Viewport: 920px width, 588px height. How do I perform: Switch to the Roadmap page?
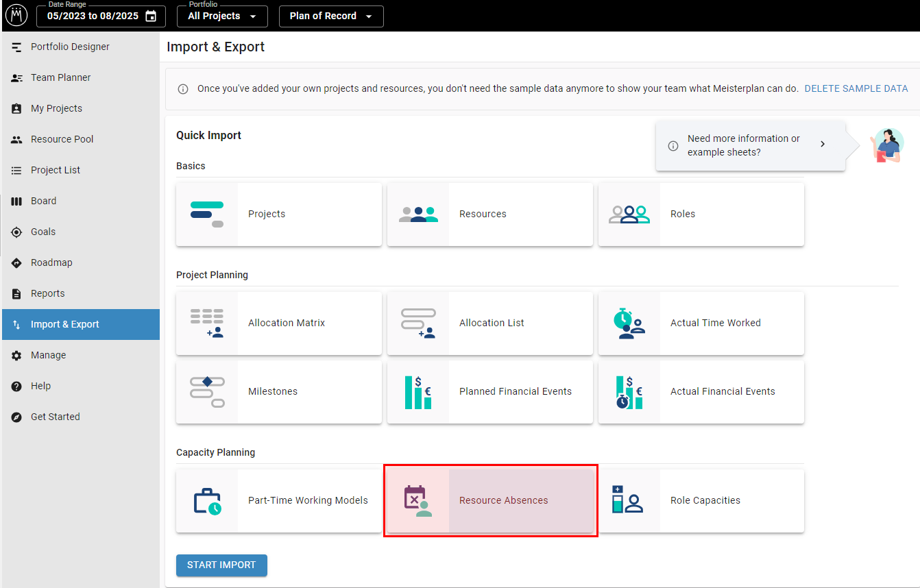click(x=81, y=263)
